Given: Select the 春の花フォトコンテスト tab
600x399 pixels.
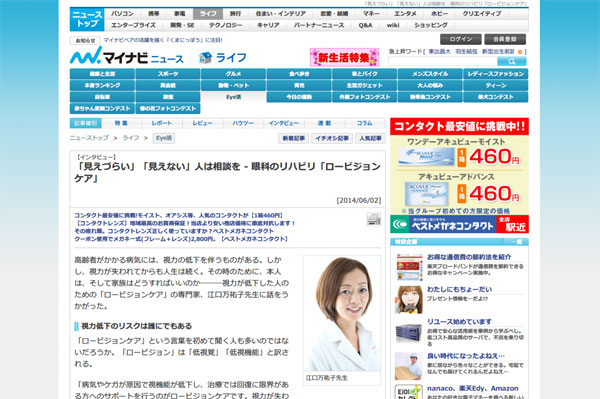Looking at the screenshot, I should 168,109.
